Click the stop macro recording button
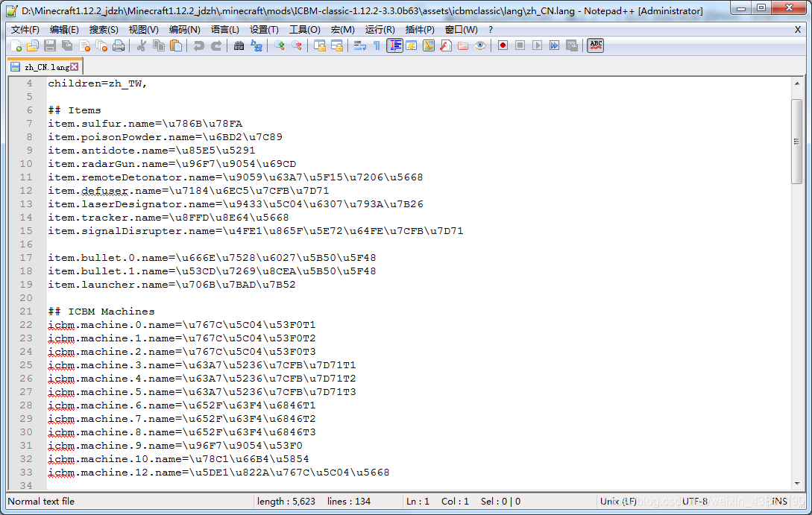This screenshot has width=812, height=515. [x=520, y=46]
